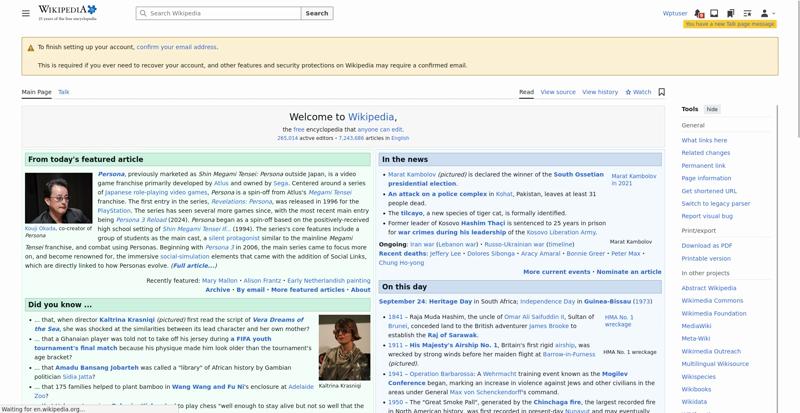Open the Heritage Day link
Screen dimensions: 800x413
pos(451,301)
